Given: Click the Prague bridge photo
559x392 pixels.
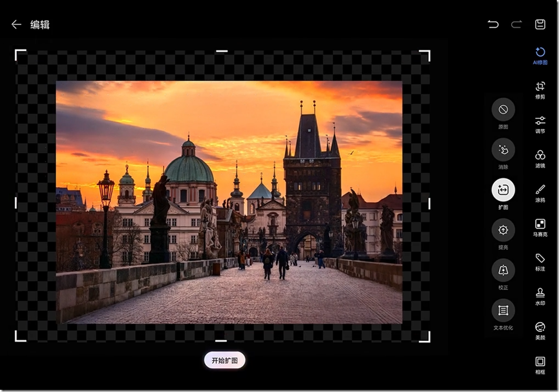Looking at the screenshot, I should 229,202.
